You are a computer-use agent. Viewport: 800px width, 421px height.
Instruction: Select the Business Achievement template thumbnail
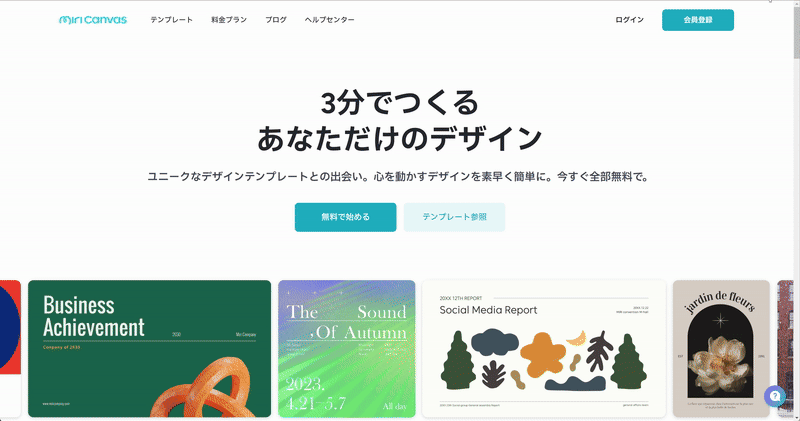tap(149, 349)
